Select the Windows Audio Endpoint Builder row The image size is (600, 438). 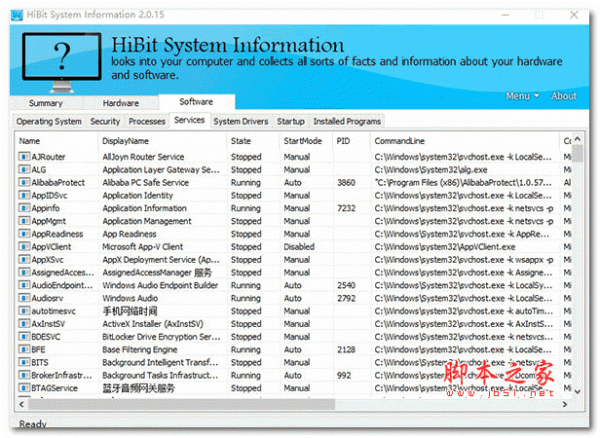(x=160, y=285)
